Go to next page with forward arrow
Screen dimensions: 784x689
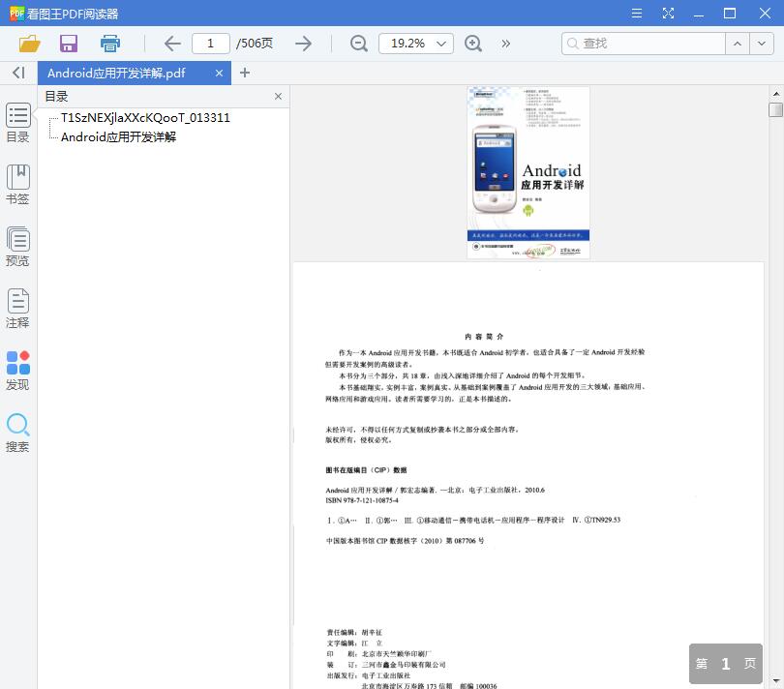[x=304, y=44]
